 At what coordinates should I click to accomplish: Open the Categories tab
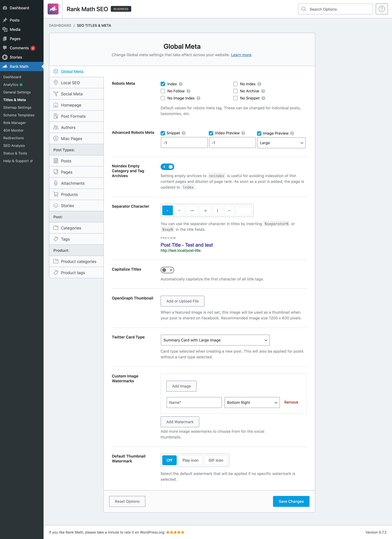point(76,228)
